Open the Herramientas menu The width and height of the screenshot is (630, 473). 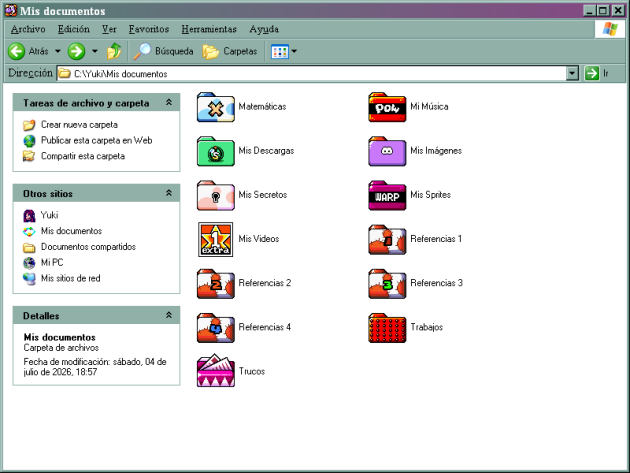[209, 29]
